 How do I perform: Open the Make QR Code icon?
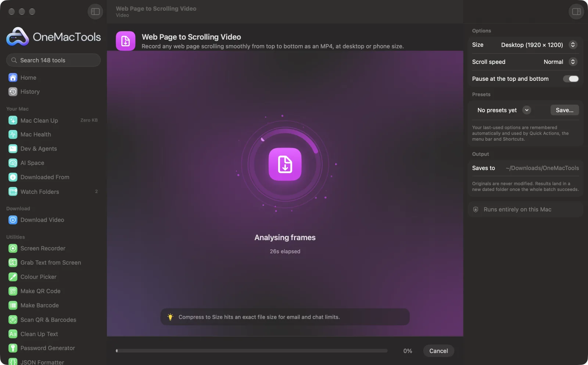pyautogui.click(x=13, y=291)
